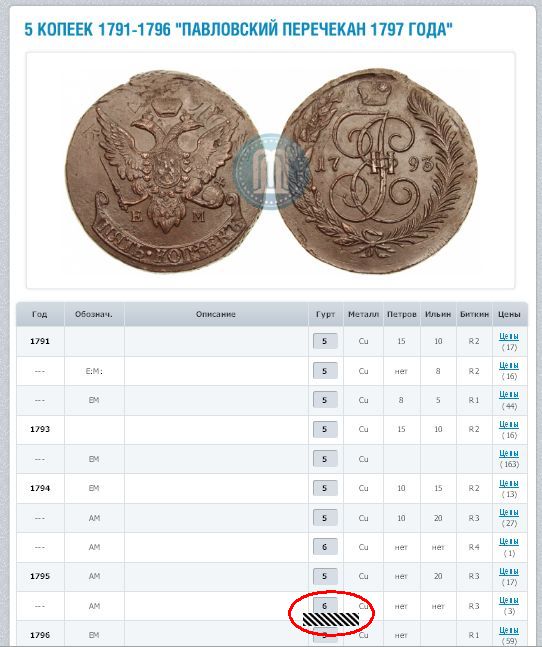This screenshot has width=542, height=647.
Task: Click the Цены column header
Action: click(x=509, y=314)
